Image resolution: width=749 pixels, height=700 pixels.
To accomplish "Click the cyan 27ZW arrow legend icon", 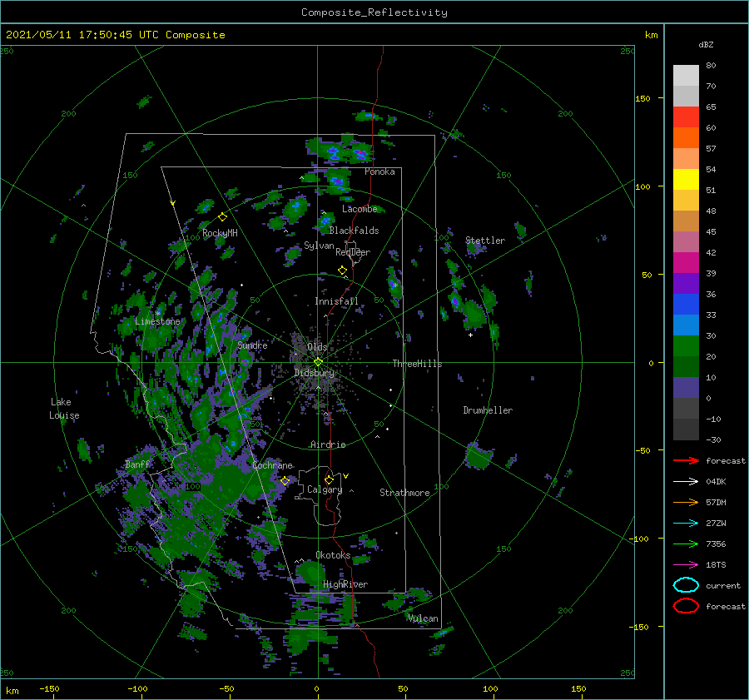I will (x=686, y=523).
